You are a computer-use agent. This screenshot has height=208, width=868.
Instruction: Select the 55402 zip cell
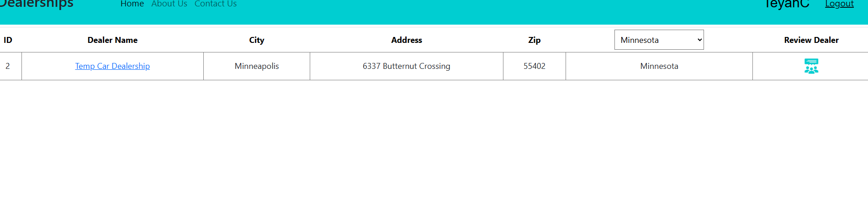click(535, 66)
